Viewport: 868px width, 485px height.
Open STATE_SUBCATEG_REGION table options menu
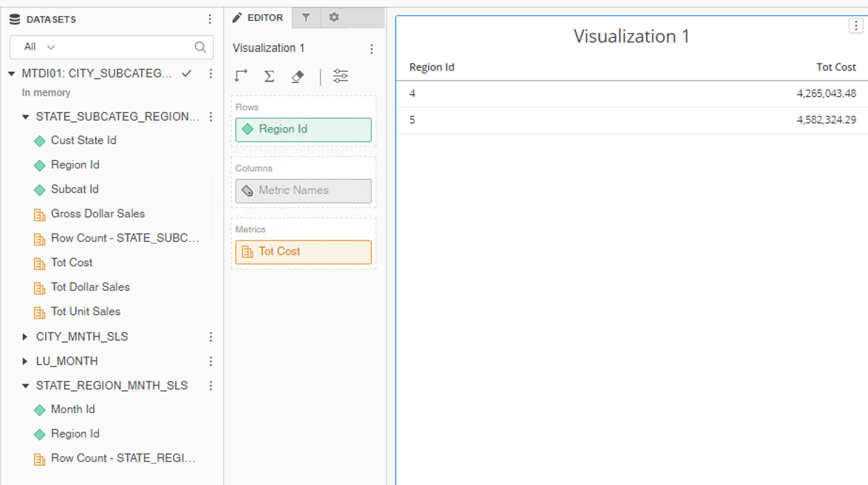point(211,117)
